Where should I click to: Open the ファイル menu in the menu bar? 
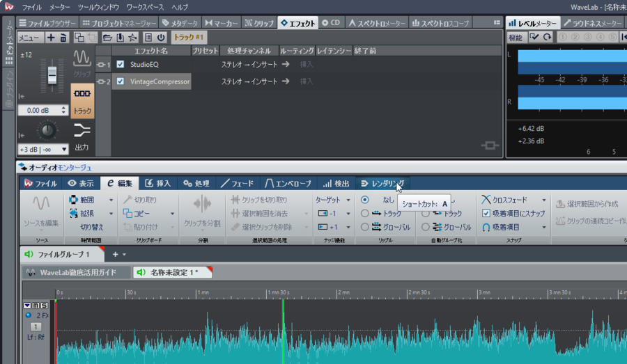point(31,7)
